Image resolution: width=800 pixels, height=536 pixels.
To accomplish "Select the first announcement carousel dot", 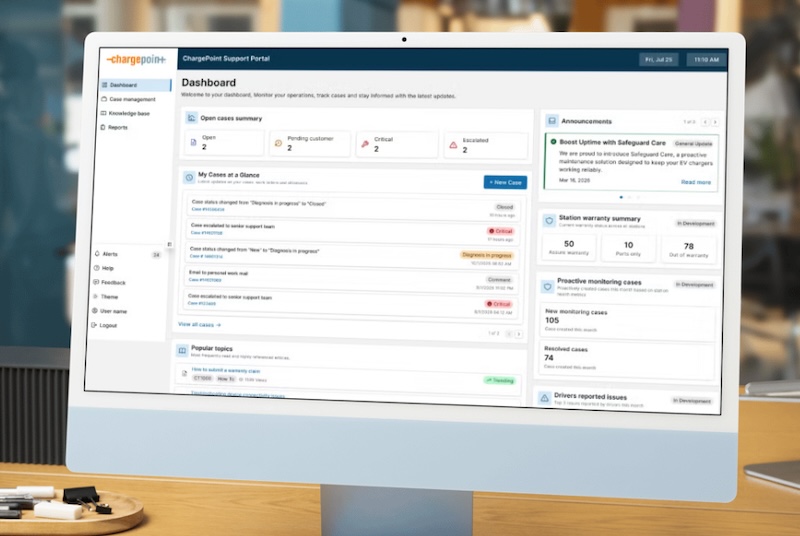I will point(620,198).
